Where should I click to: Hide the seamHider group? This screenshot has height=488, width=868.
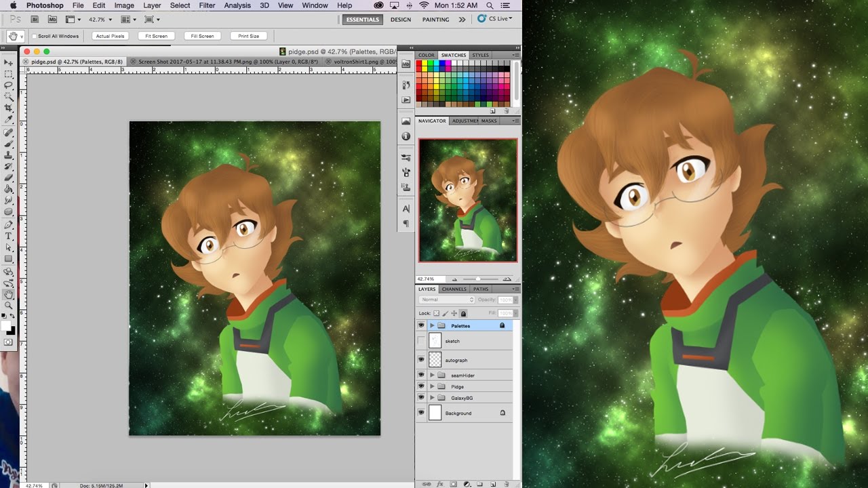click(421, 375)
